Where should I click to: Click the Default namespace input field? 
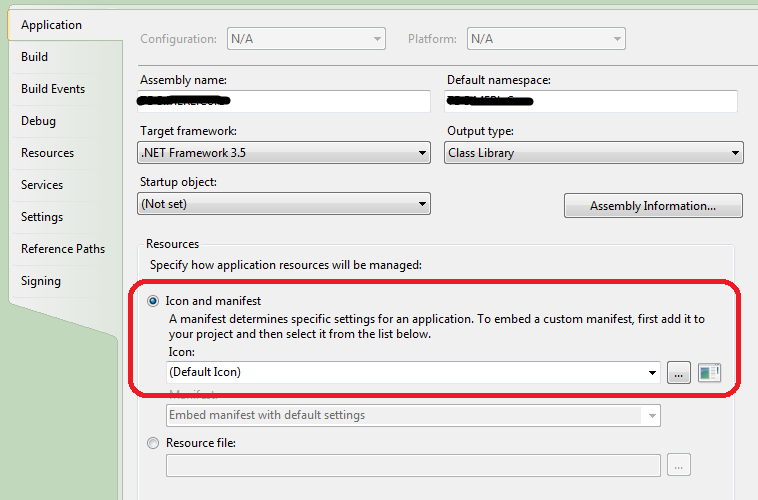click(x=591, y=101)
